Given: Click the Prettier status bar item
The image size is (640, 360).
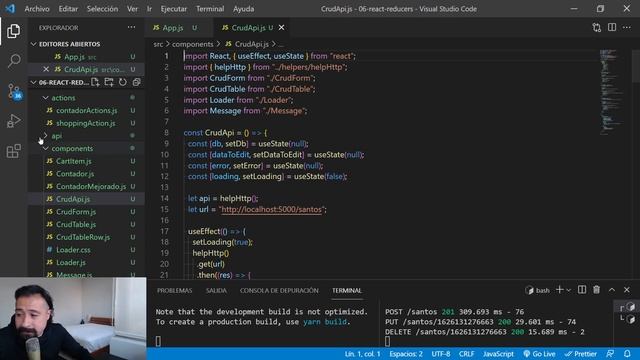Looking at the screenshot, I should click(x=581, y=354).
